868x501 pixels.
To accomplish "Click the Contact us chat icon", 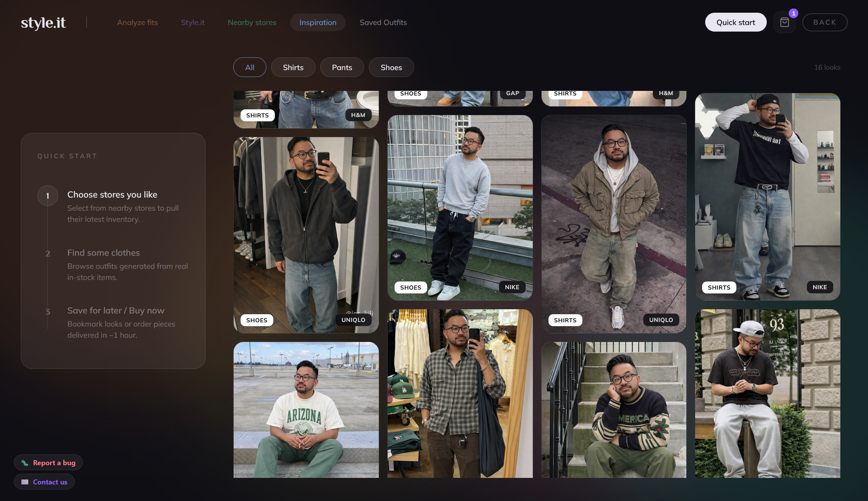I will click(x=25, y=481).
